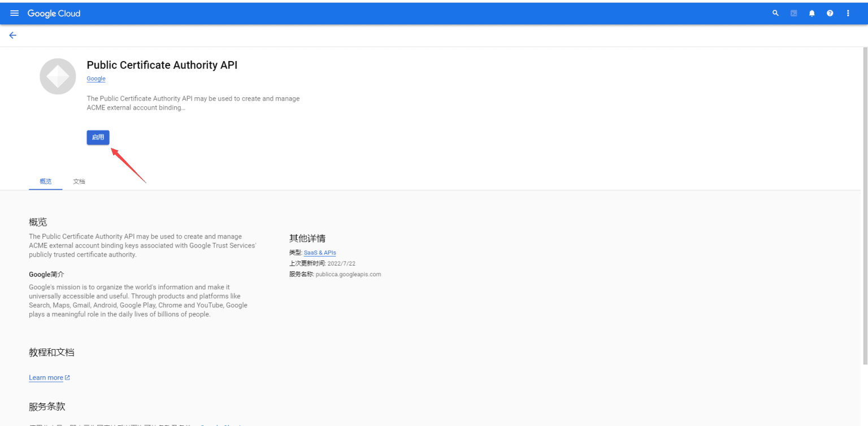
Task: Switch to the 概览 tab
Action: click(x=45, y=181)
